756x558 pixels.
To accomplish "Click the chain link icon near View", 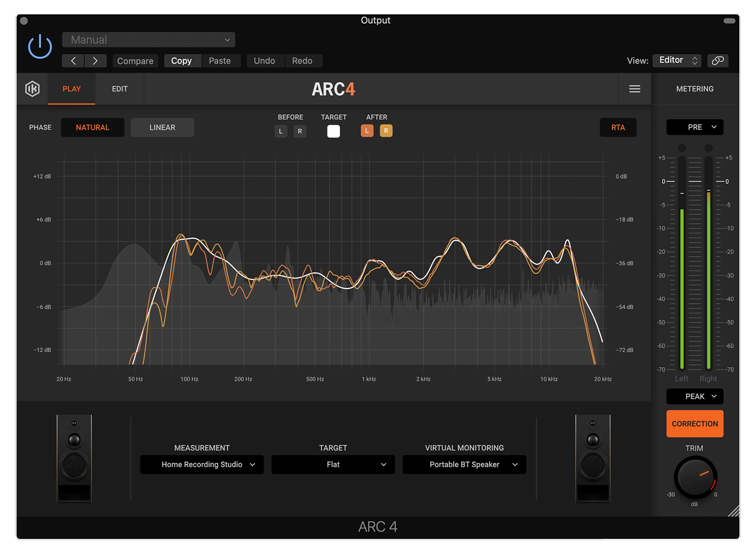I will [x=718, y=60].
